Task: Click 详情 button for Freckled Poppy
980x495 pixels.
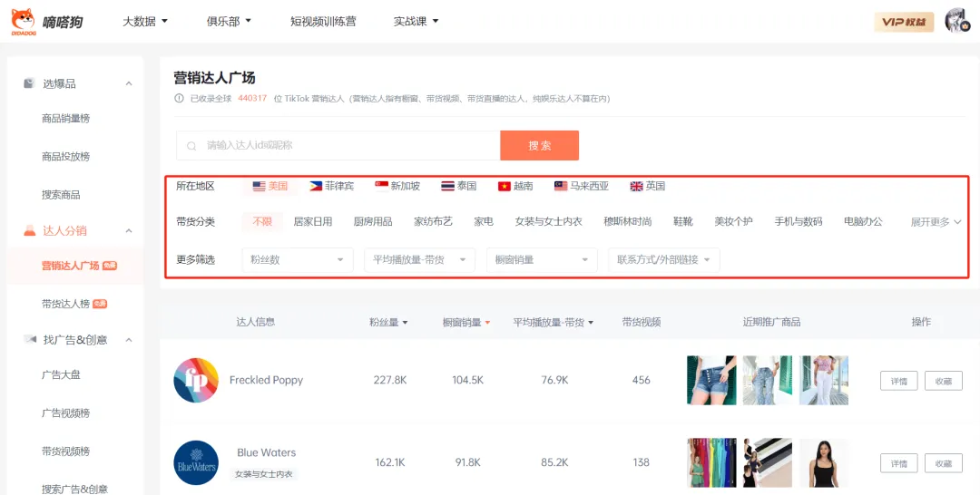Action: [x=898, y=381]
